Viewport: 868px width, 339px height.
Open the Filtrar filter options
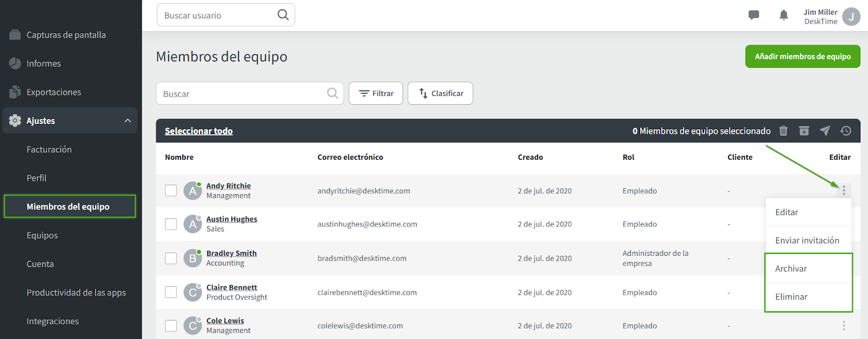pos(375,93)
